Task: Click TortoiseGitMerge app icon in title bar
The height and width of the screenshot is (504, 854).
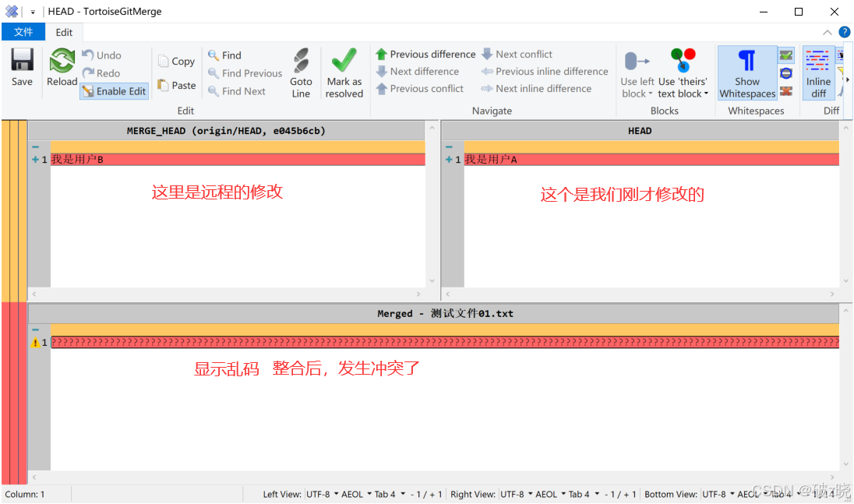Action: click(12, 11)
